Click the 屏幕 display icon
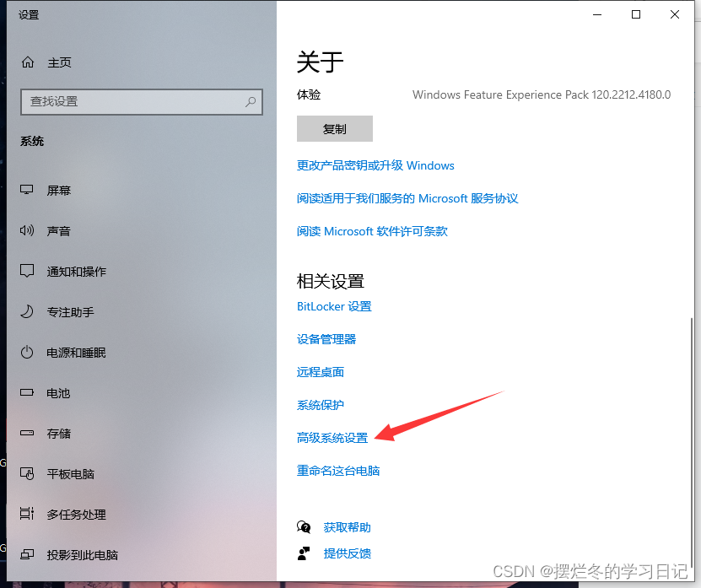This screenshot has width=701, height=588. [27, 190]
